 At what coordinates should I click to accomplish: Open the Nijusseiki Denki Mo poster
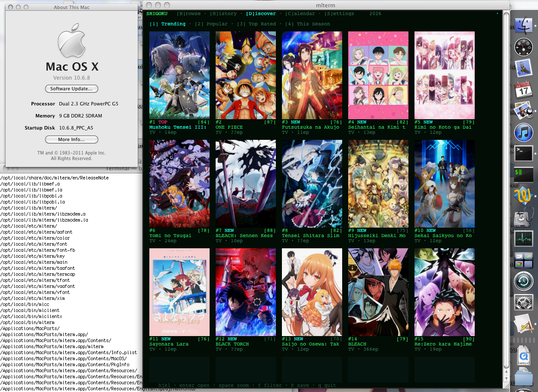(x=378, y=184)
